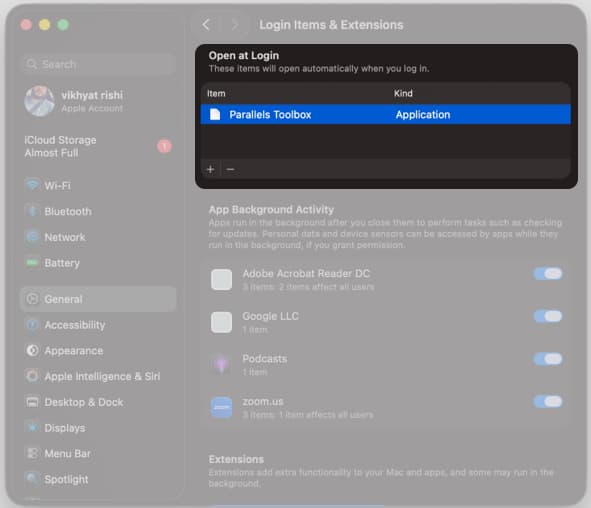Click the green full-screen window button
The width and height of the screenshot is (591, 508).
tap(63, 25)
